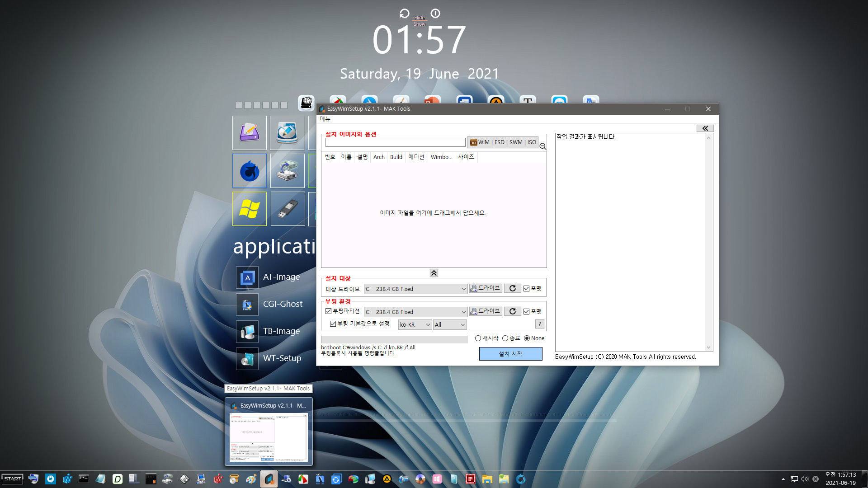Image resolution: width=868 pixels, height=488 pixels.
Task: Focus the install image path field
Action: 395,142
